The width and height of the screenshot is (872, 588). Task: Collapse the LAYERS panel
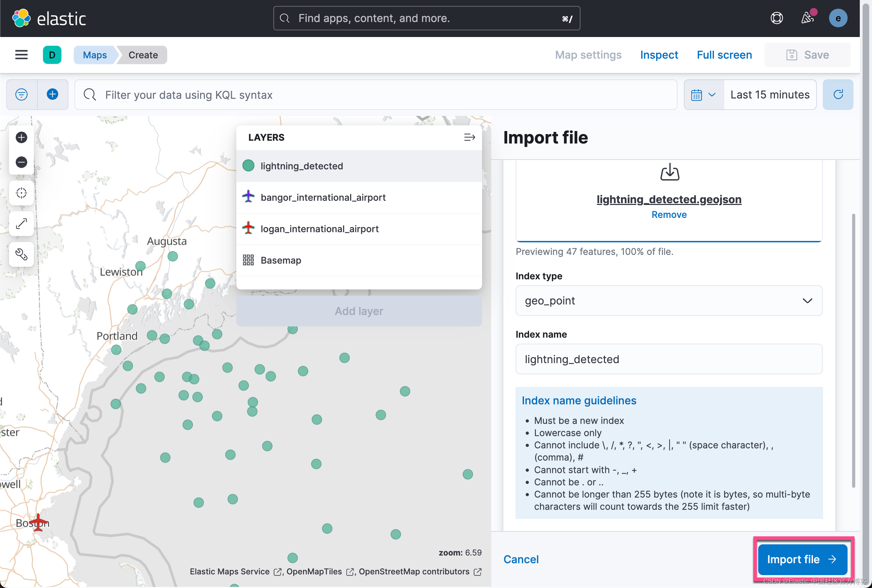[x=469, y=137]
